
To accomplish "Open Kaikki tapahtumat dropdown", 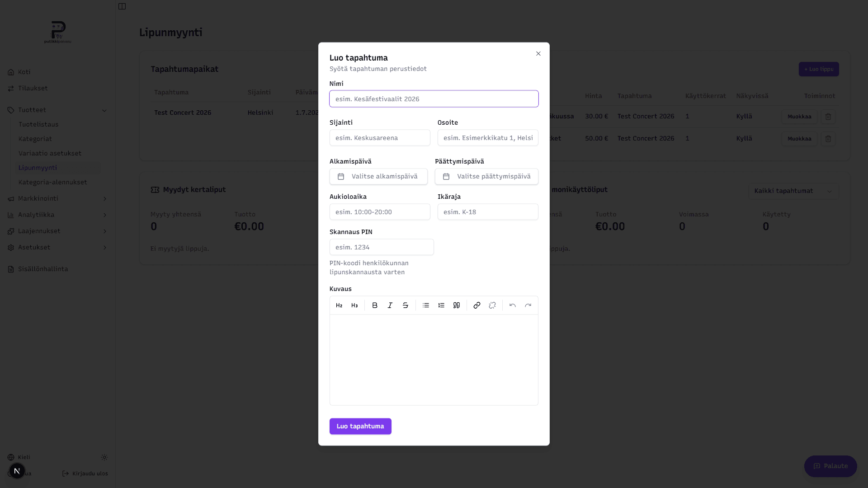I will [x=793, y=191].
